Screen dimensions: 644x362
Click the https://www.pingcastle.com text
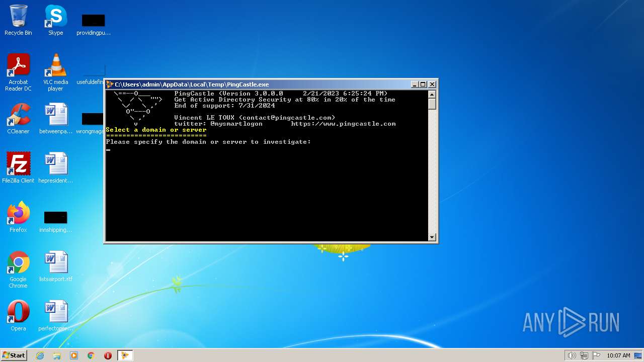(x=343, y=124)
